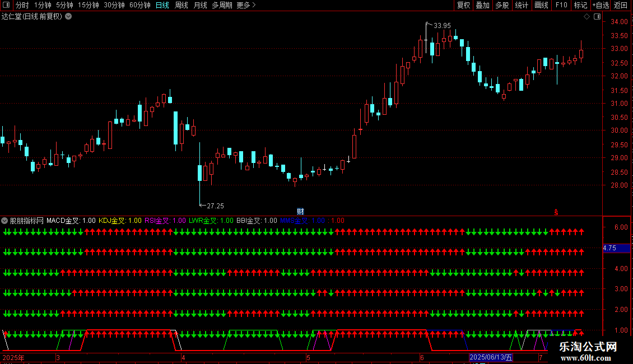This screenshot has width=633, height=364.
Task: Click the KDJ金叉: 1.00 readout
Action: [120, 221]
